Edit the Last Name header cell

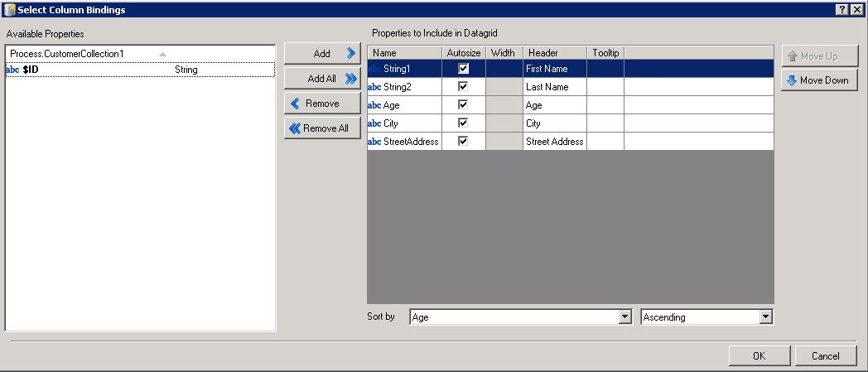[x=554, y=87]
